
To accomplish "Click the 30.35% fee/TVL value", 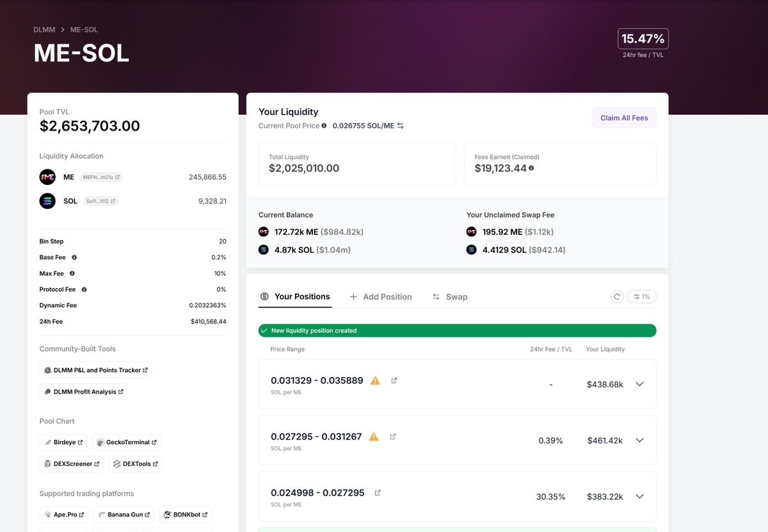I will coord(550,497).
